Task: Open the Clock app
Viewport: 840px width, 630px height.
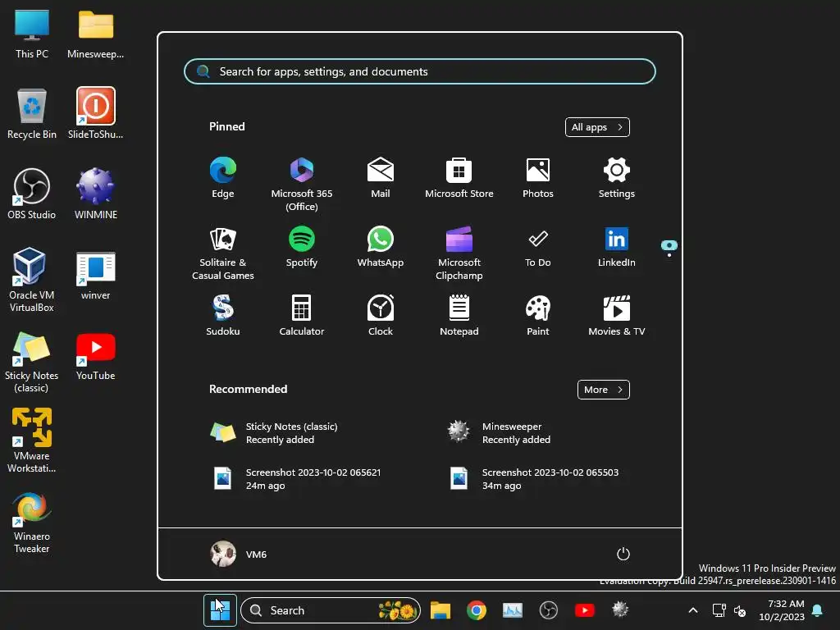Action: pos(381,316)
